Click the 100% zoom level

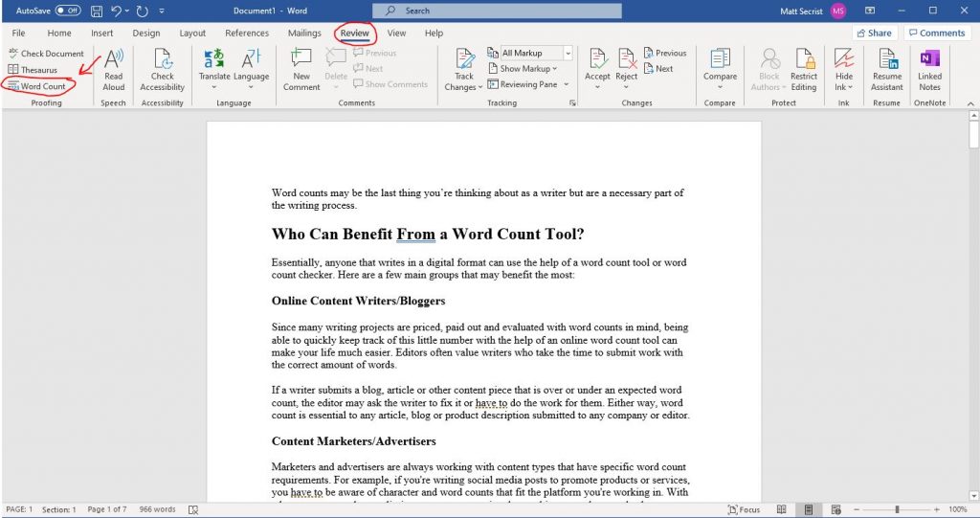[x=957, y=509]
